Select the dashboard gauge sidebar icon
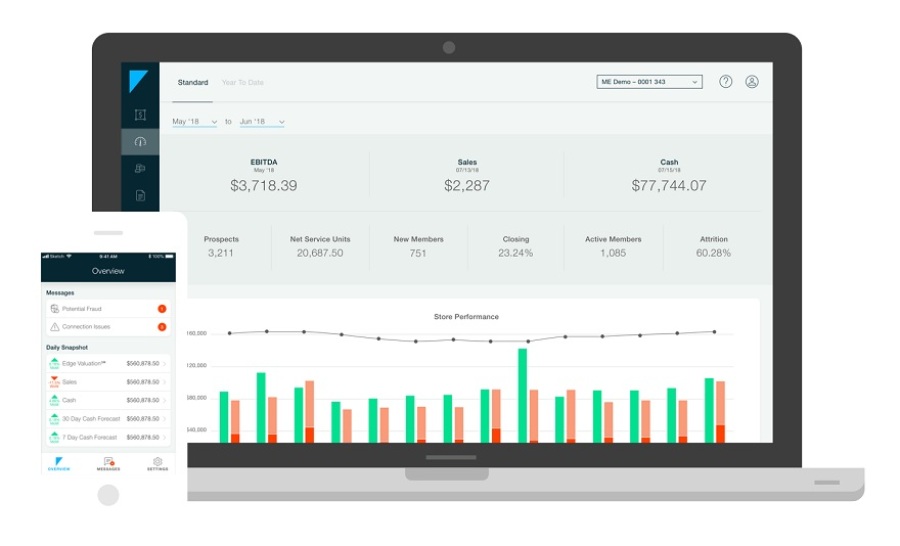Viewport: 900px width, 546px height. (x=140, y=142)
